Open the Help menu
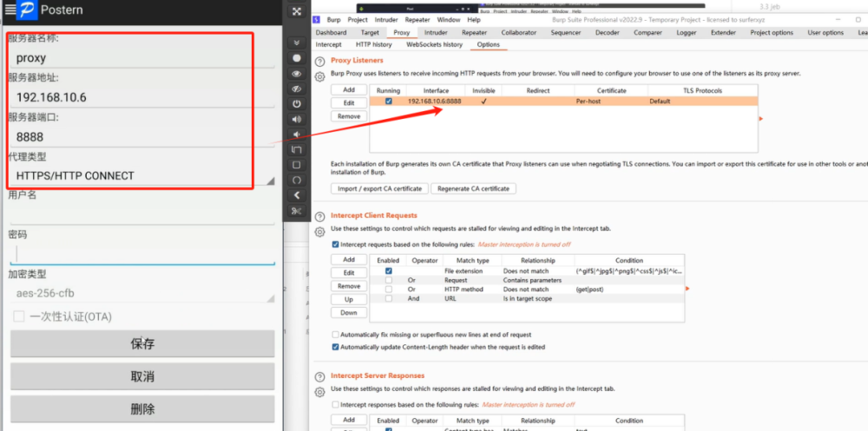This screenshot has height=431, width=868. click(x=474, y=19)
